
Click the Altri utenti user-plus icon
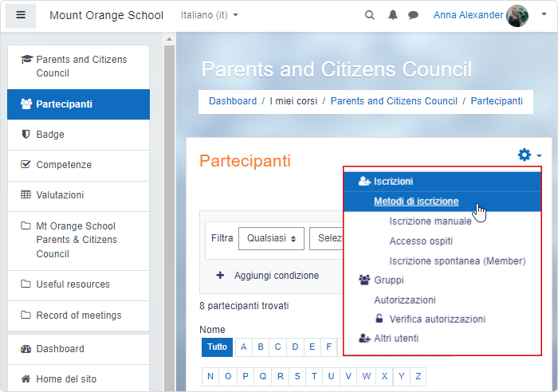click(x=364, y=338)
